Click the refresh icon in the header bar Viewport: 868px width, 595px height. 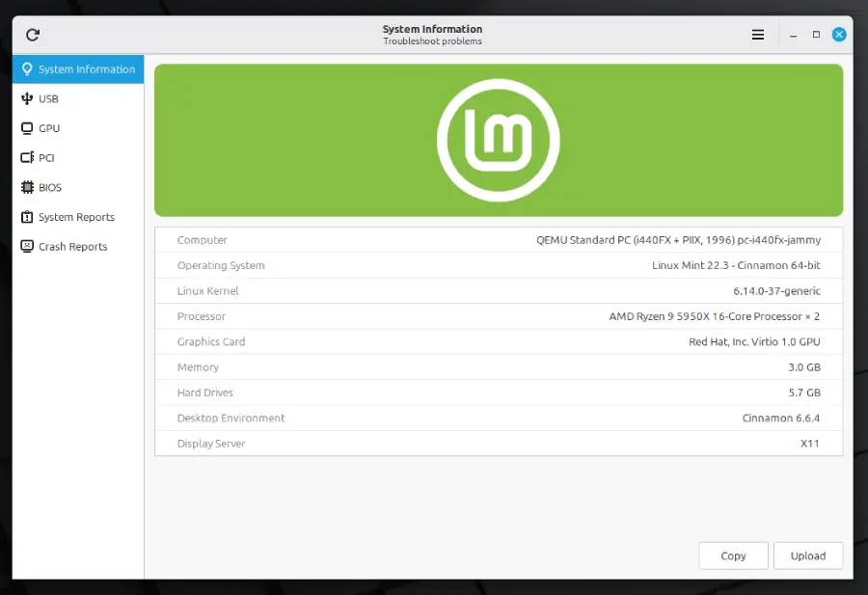tap(33, 35)
